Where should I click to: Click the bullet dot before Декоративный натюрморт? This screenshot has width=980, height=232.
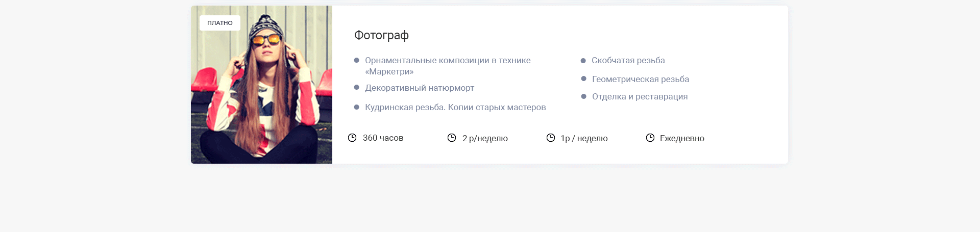[357, 88]
